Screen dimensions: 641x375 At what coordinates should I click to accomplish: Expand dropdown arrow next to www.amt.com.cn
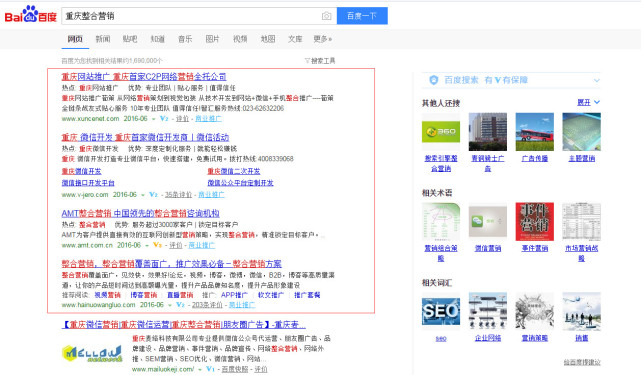click(147, 245)
